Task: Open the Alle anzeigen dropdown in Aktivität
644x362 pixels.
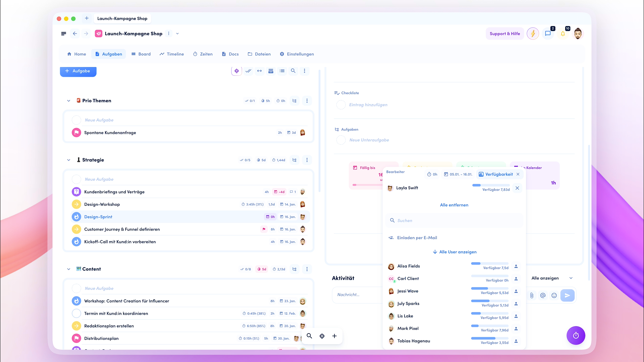Action: point(552,278)
